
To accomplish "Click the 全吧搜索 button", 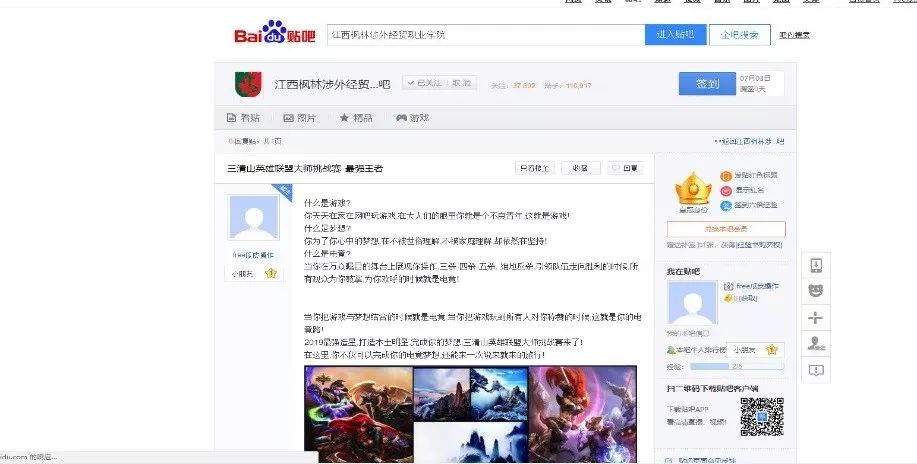I will [x=739, y=35].
